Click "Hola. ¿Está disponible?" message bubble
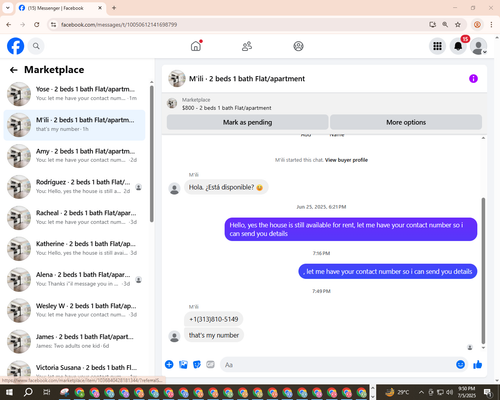This screenshot has width=500, height=400. click(x=226, y=187)
